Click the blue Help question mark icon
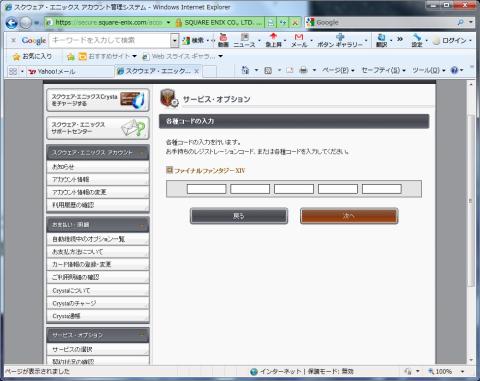The width and height of the screenshot is (480, 381). tap(454, 70)
